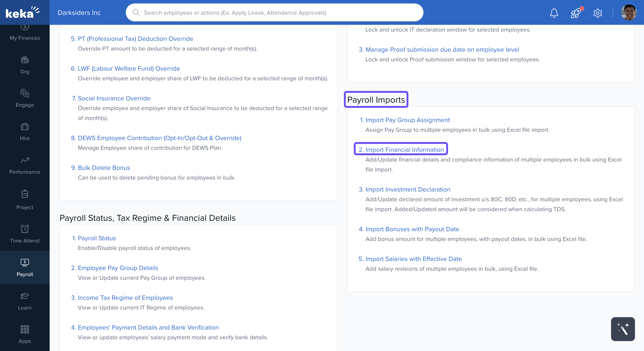
Task: Click the magic wand assistant button
Action: tap(623, 329)
